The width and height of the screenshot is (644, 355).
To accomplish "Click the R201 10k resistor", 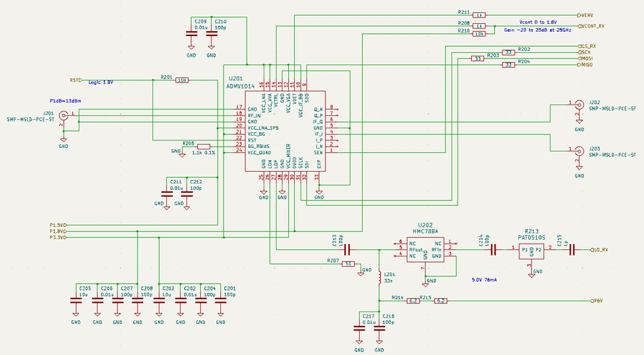I will [x=182, y=80].
